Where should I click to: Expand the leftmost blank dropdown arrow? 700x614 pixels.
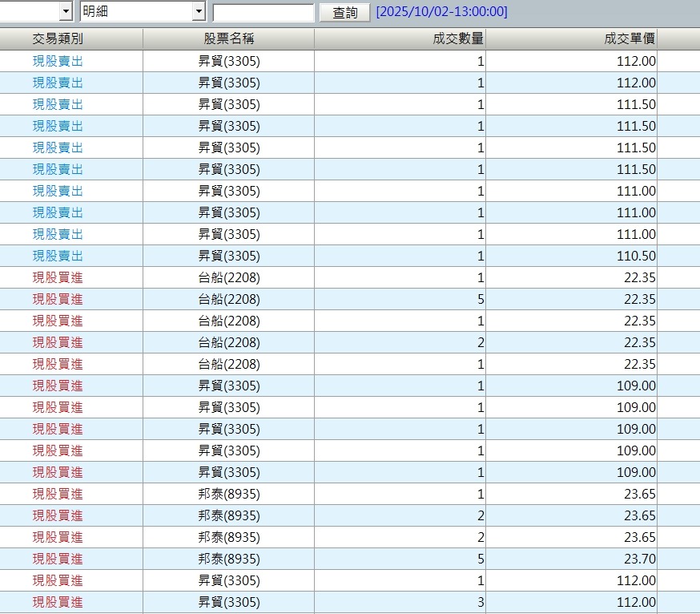66,12
